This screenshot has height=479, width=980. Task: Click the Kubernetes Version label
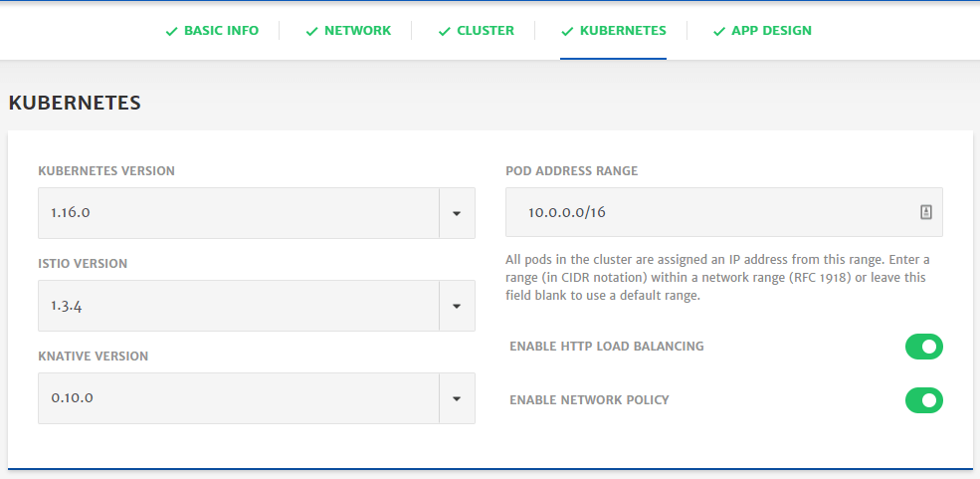coord(106,170)
